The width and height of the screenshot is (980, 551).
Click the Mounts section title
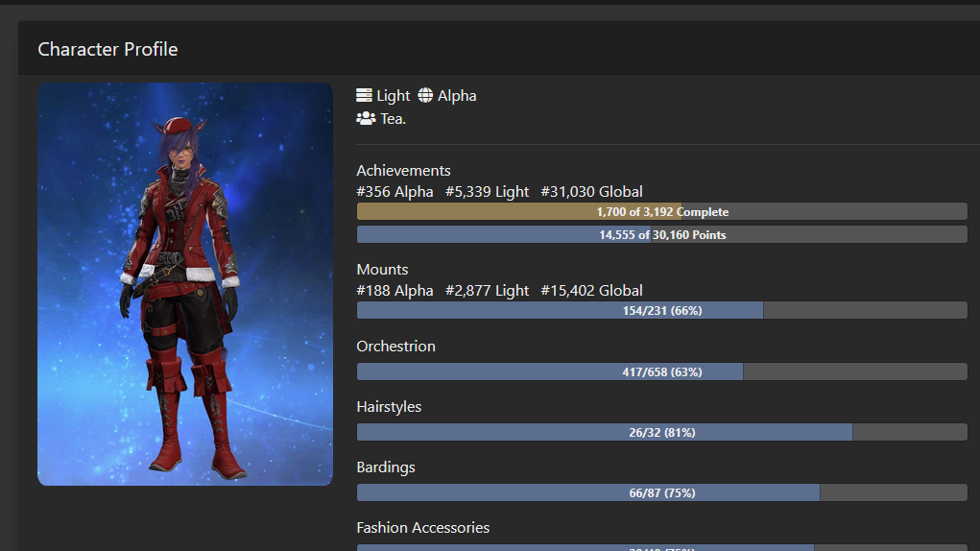coord(382,269)
